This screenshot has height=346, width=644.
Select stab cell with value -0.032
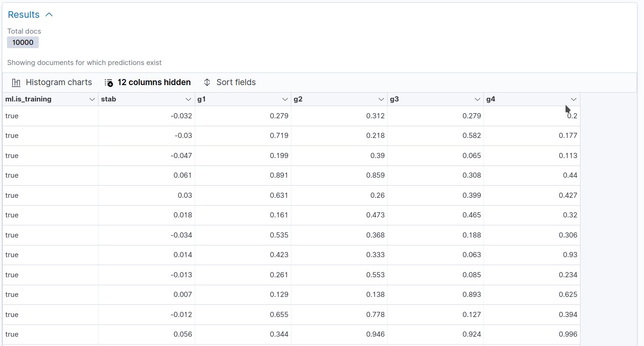click(x=147, y=116)
